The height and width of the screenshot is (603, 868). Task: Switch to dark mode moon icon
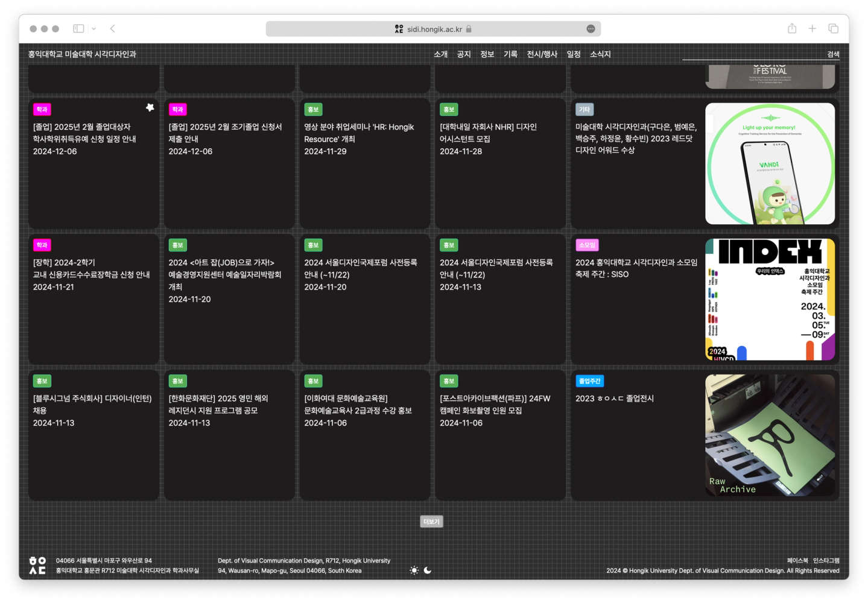coord(428,570)
